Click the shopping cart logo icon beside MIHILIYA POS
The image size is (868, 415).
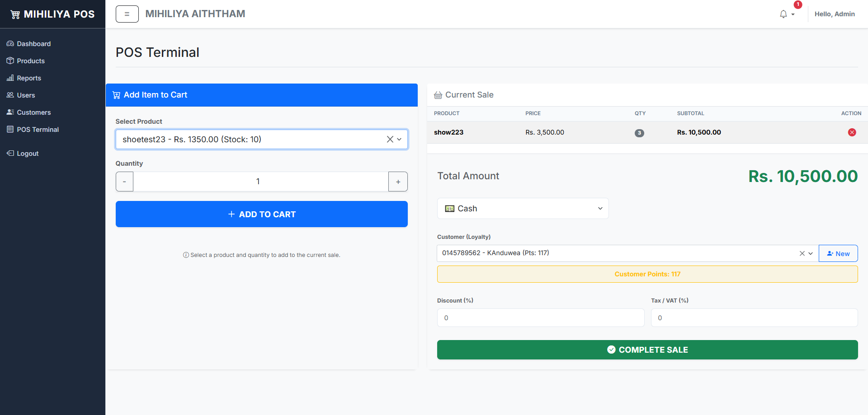(15, 14)
